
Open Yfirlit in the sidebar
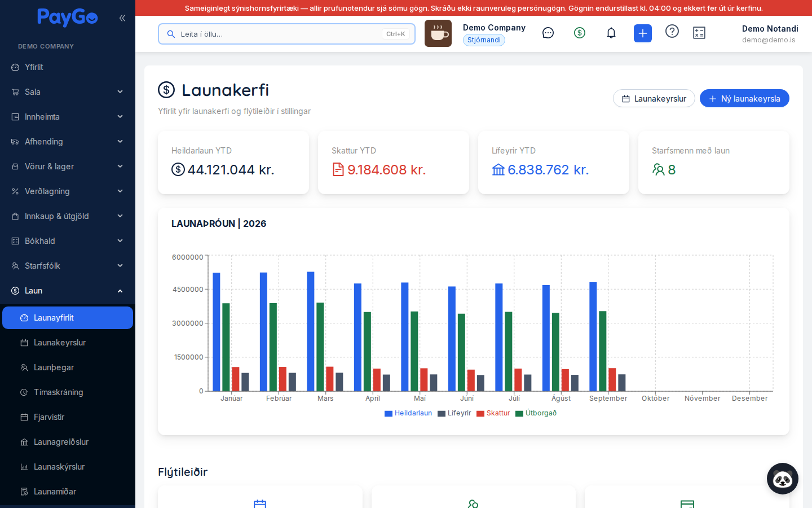tap(68, 67)
